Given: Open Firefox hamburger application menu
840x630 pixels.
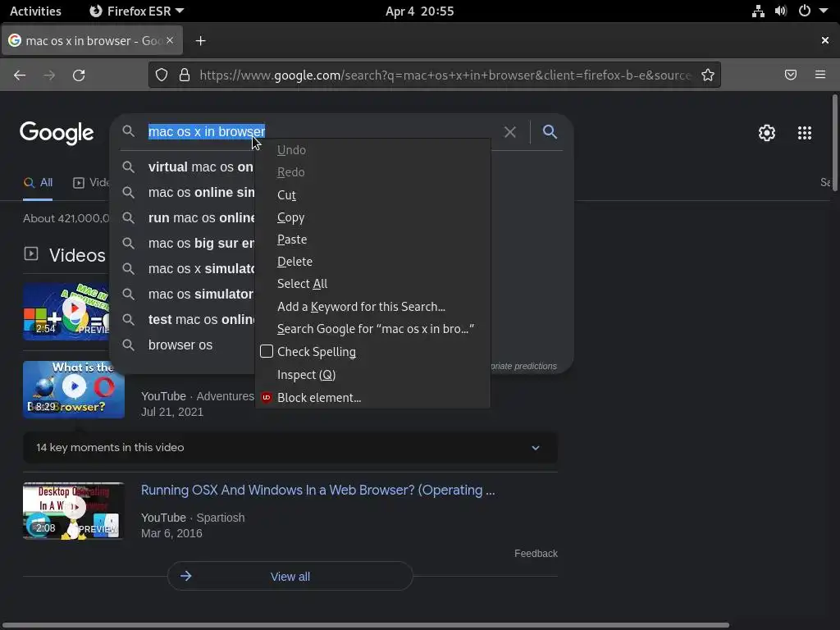Looking at the screenshot, I should [x=820, y=75].
